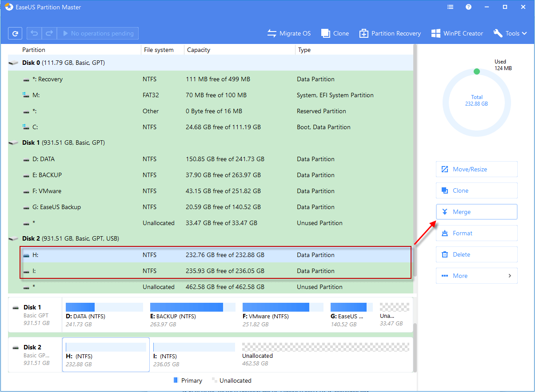Launch Partition Recovery
The image size is (535, 392).
coord(390,33)
